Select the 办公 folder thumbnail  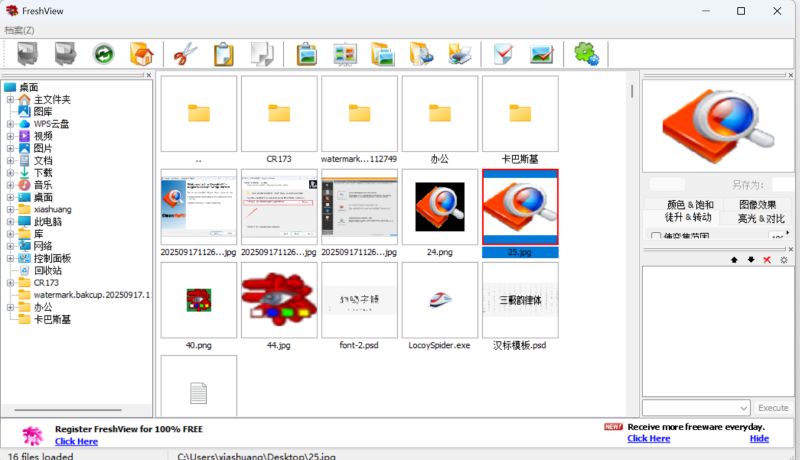click(x=440, y=114)
